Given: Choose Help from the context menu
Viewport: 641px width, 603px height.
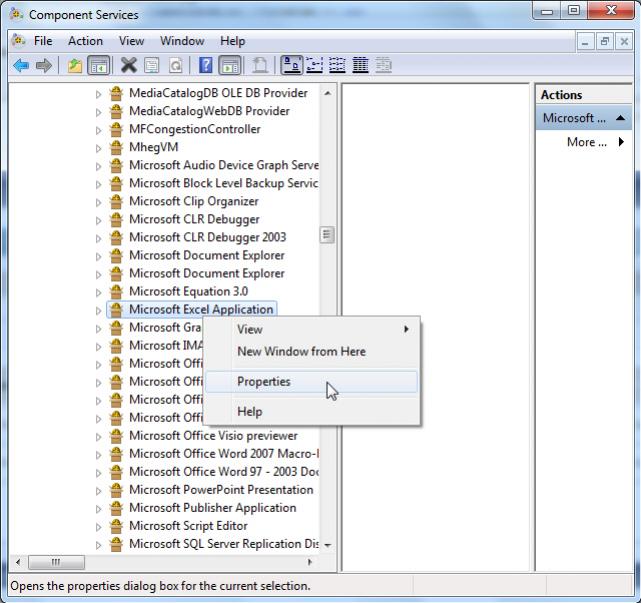Looking at the screenshot, I should coord(312,412).
